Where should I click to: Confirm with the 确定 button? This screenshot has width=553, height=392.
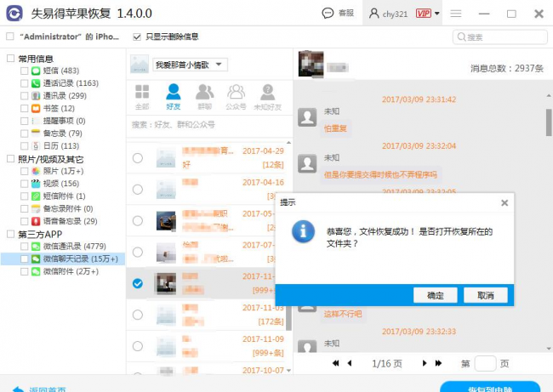[436, 295]
